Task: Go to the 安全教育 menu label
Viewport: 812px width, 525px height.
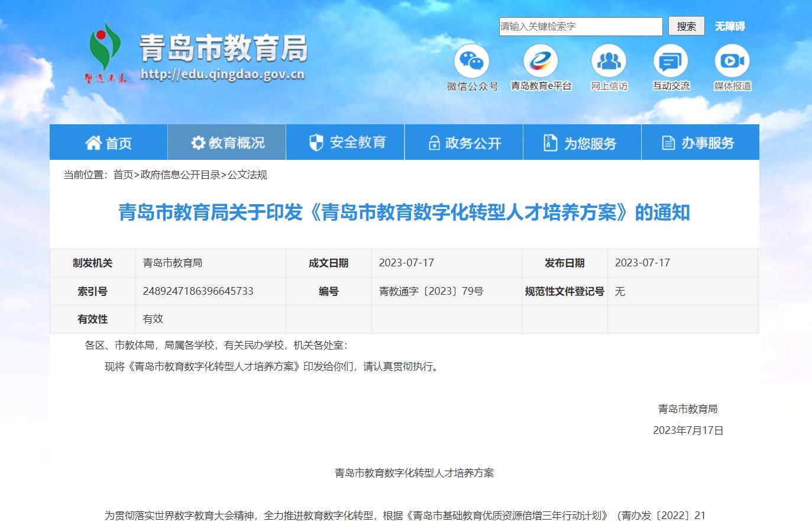Action: [358, 143]
